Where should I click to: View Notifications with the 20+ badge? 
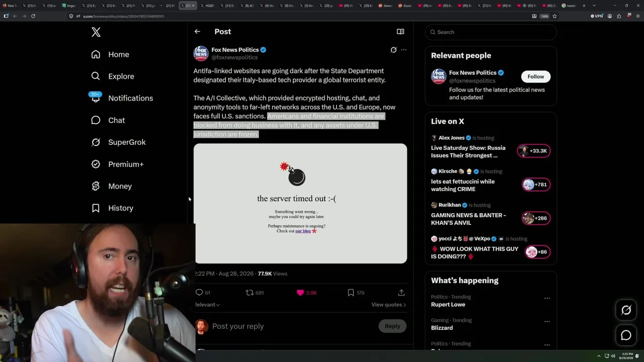pyautogui.click(x=121, y=98)
